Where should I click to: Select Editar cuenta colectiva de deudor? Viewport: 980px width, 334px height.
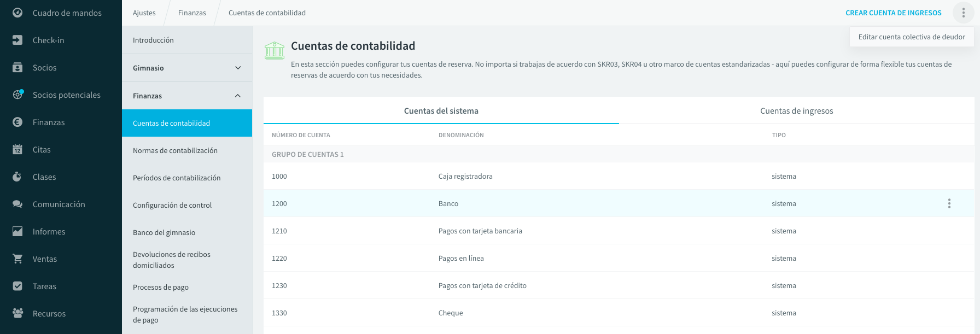coord(912,37)
